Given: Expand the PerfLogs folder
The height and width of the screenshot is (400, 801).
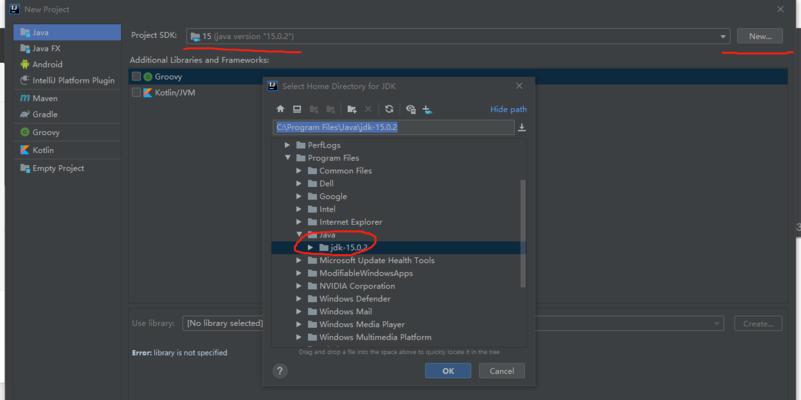Looking at the screenshot, I should 288,145.
